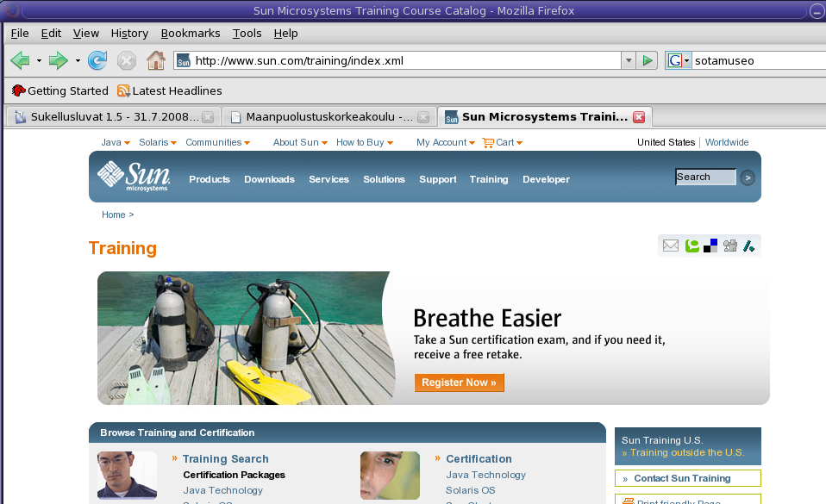Open the View menu
The height and width of the screenshot is (504, 826).
coord(86,34)
